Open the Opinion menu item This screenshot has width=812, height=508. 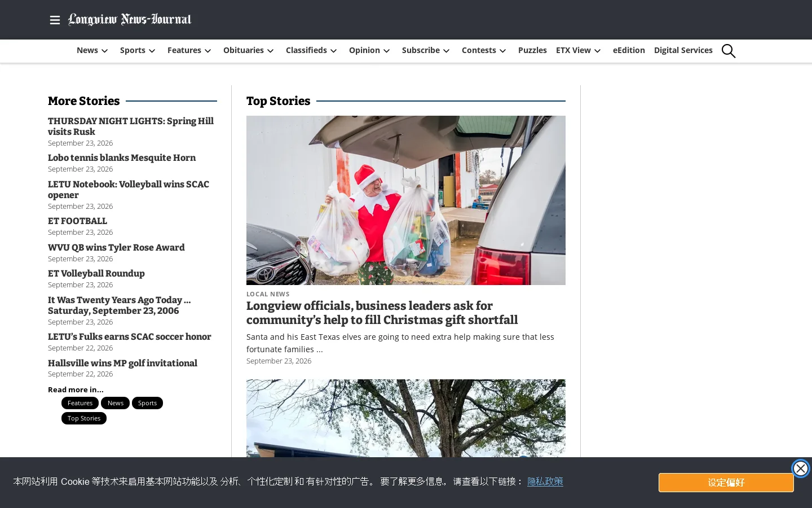(x=364, y=50)
